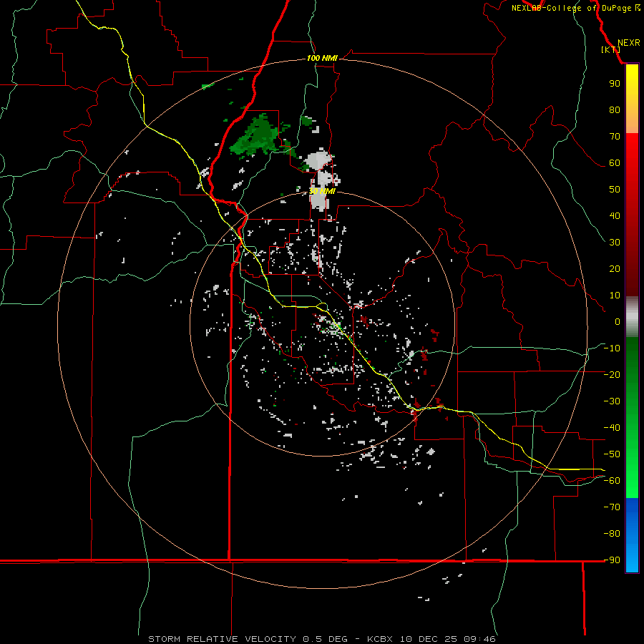Click the KCBX radar station identifier
This screenshot has height=644, width=644.
(380, 639)
